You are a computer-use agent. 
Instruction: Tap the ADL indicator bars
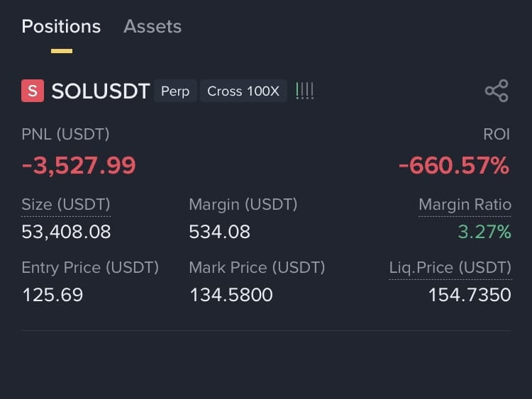pos(305,91)
